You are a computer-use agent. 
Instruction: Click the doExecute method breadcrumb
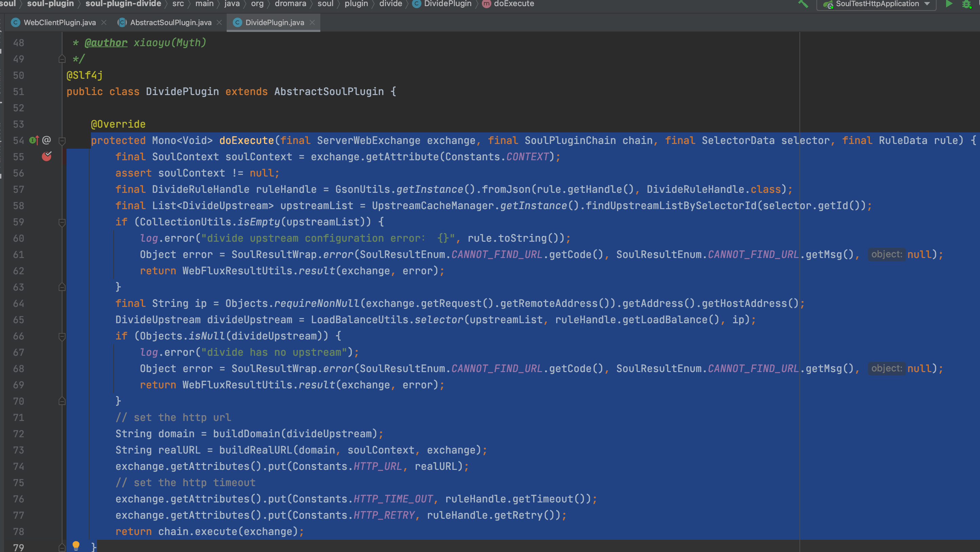coord(514,4)
